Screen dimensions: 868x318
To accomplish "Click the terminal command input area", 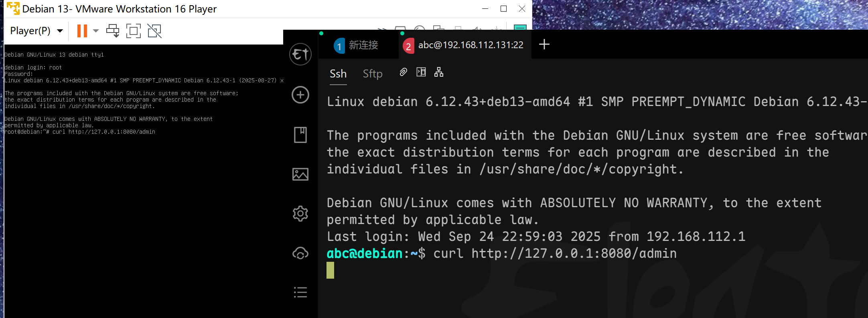I will [562, 271].
